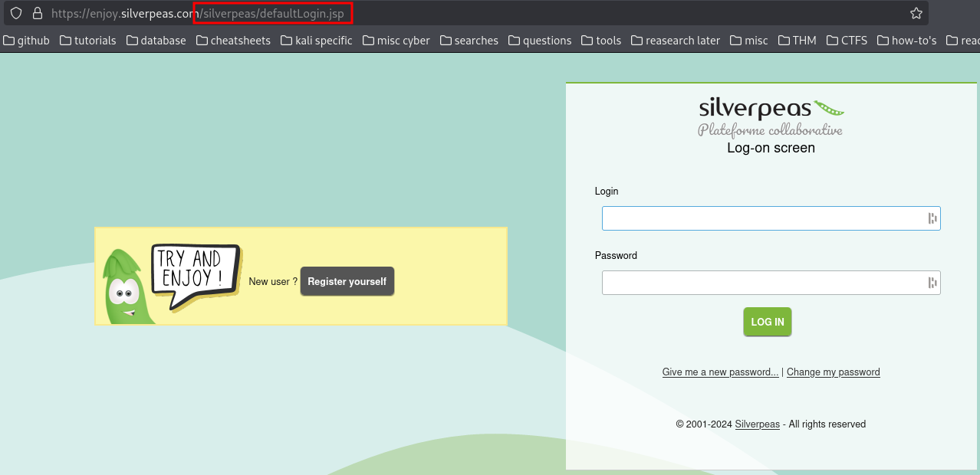Open the github bookmarks folder
This screenshot has height=475, width=980.
click(27, 41)
